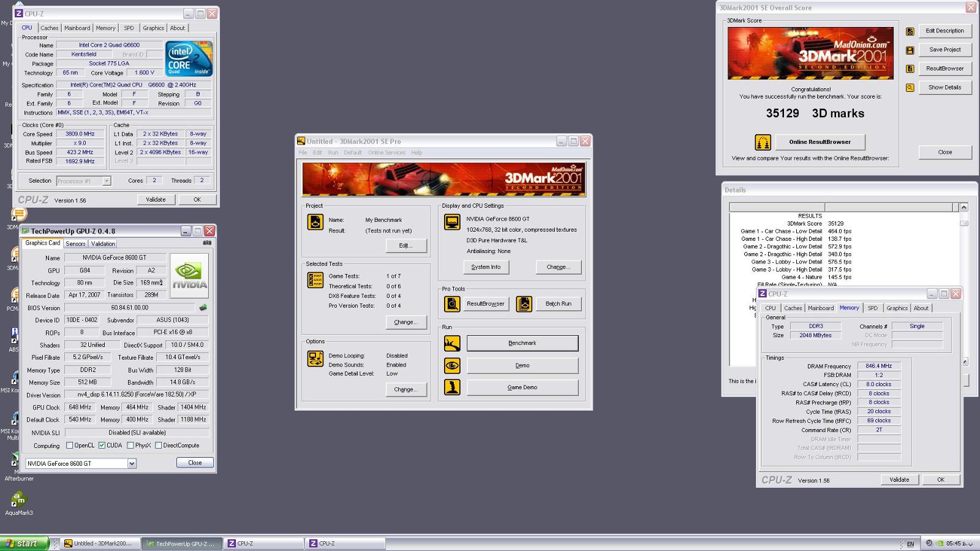Click the GPU Clock value 648 MHz
The height and width of the screenshot is (551, 980).
(x=80, y=407)
